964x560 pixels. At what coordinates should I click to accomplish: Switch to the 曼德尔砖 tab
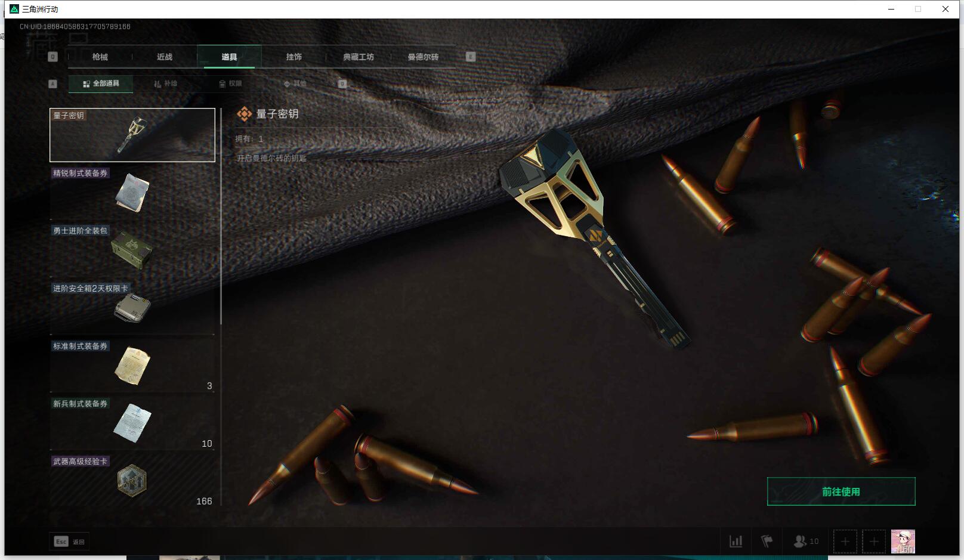tap(423, 57)
